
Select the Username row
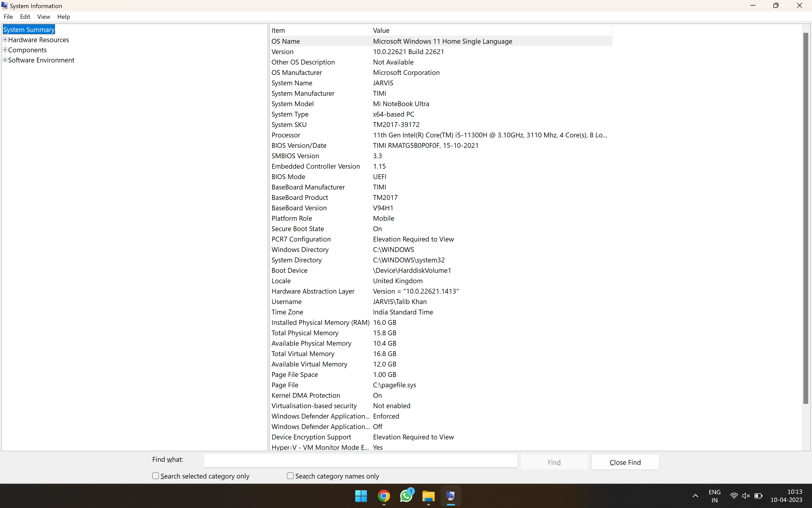(x=441, y=301)
